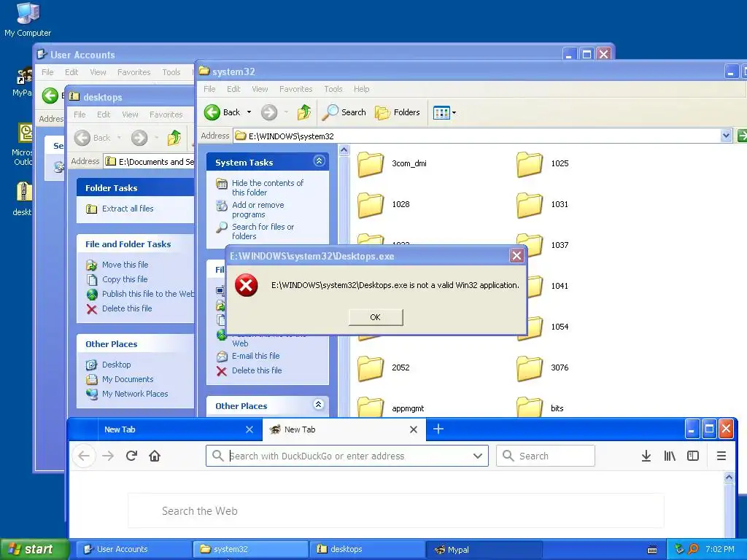The height and width of the screenshot is (560, 747).
Task: Click the Up folder icon in system32 toolbar
Action: pyautogui.click(x=304, y=112)
